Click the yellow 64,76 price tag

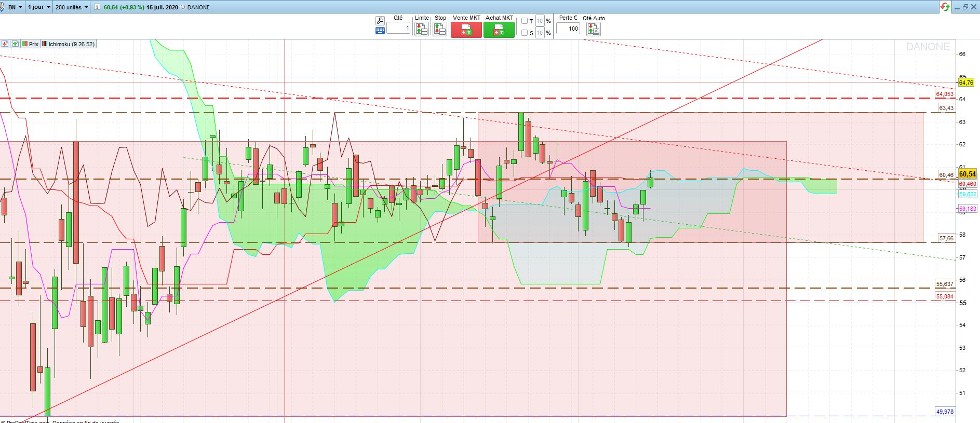[x=966, y=83]
